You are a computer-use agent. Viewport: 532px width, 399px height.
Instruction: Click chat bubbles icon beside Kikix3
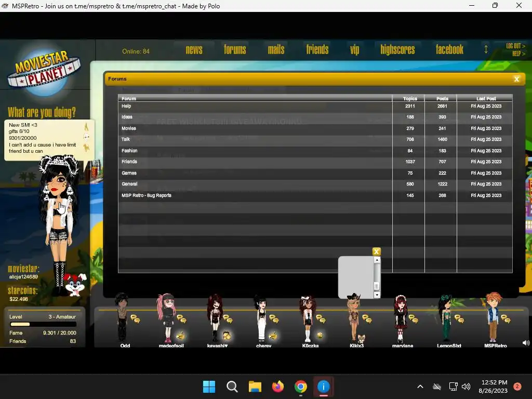point(367,319)
